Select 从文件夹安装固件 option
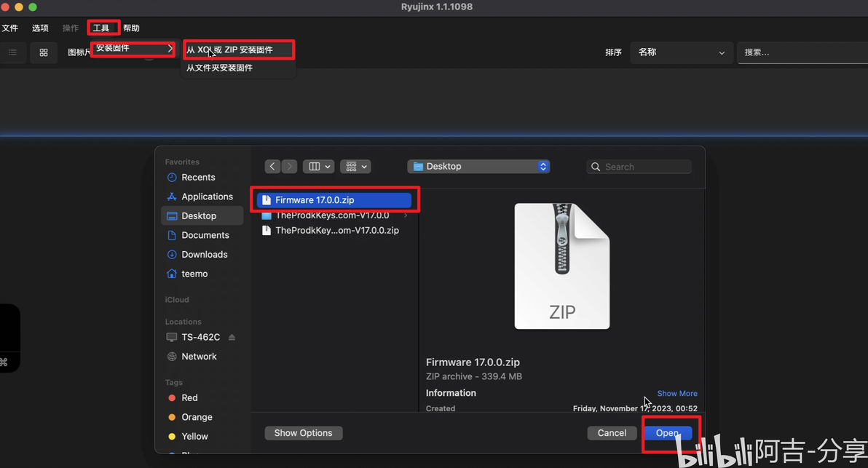This screenshot has width=868, height=468. point(239,68)
